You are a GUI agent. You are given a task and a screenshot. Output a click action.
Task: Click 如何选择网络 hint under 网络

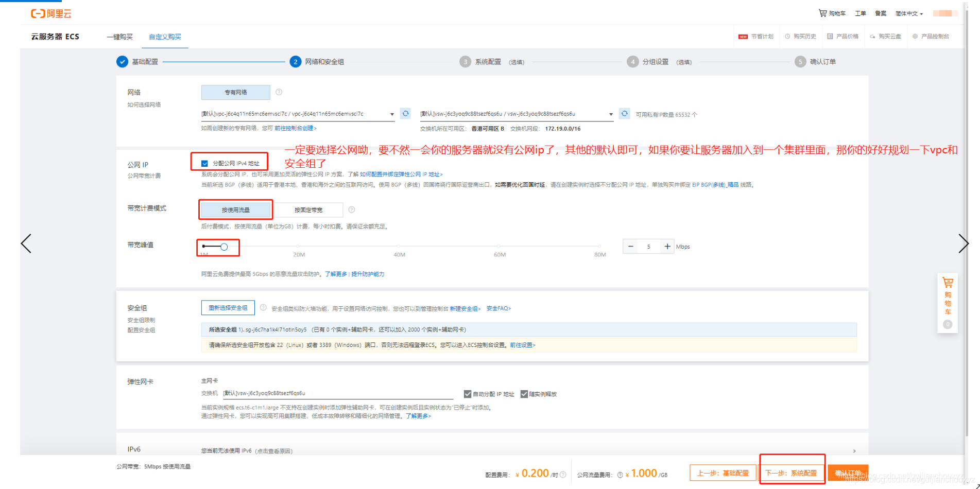tap(144, 104)
